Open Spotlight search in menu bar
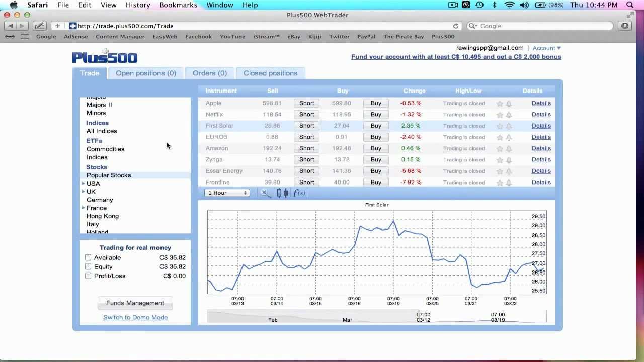 click(x=630, y=5)
